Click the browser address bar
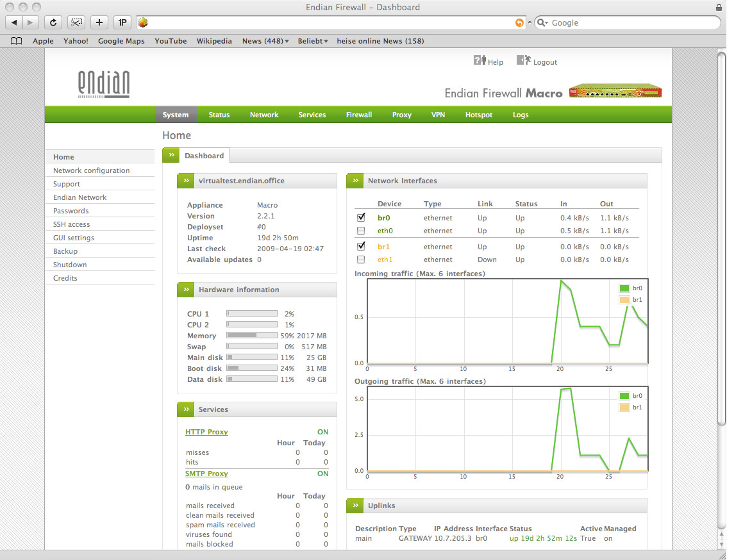 click(x=331, y=22)
